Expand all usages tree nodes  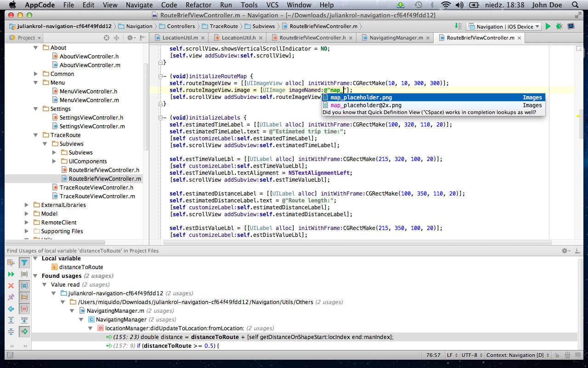point(11,320)
